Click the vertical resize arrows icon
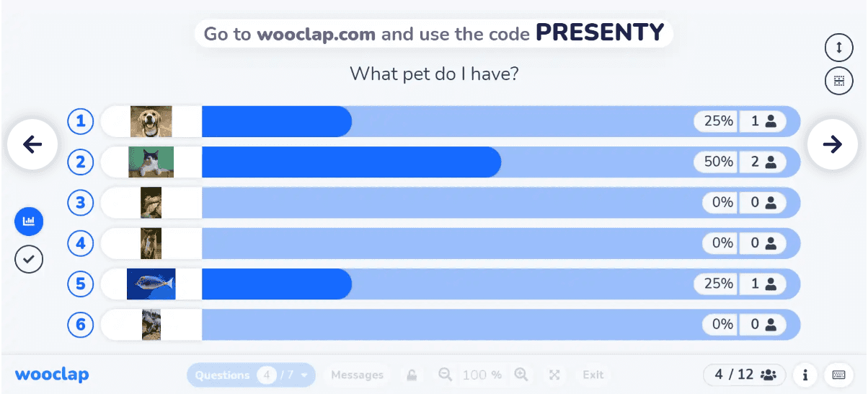Image resolution: width=868 pixels, height=394 pixels. coord(838,48)
